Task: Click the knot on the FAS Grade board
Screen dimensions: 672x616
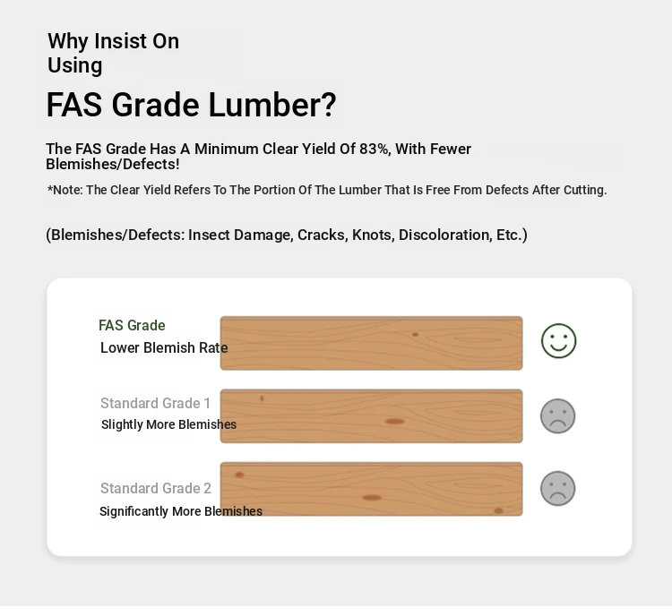Action: pyautogui.click(x=415, y=335)
